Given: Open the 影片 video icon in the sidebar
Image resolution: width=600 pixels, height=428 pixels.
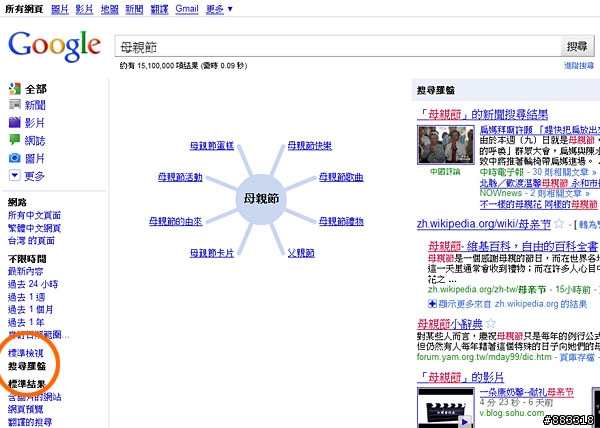Looking at the screenshot, I should [15, 122].
